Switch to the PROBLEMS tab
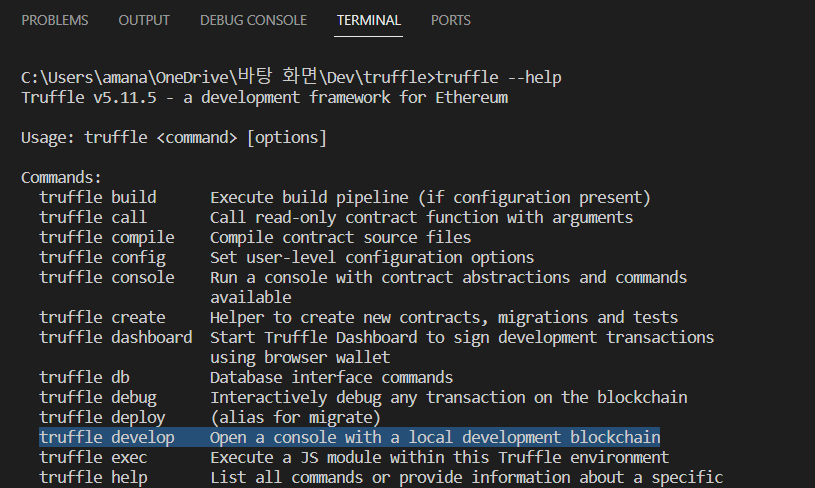Screen dimensions: 815x488 pyautogui.click(x=55, y=20)
